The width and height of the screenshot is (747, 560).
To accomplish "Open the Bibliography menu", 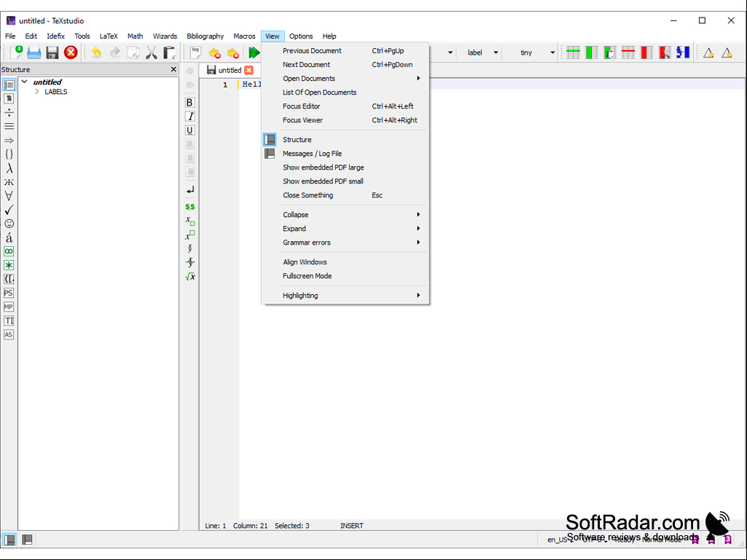I will point(206,36).
